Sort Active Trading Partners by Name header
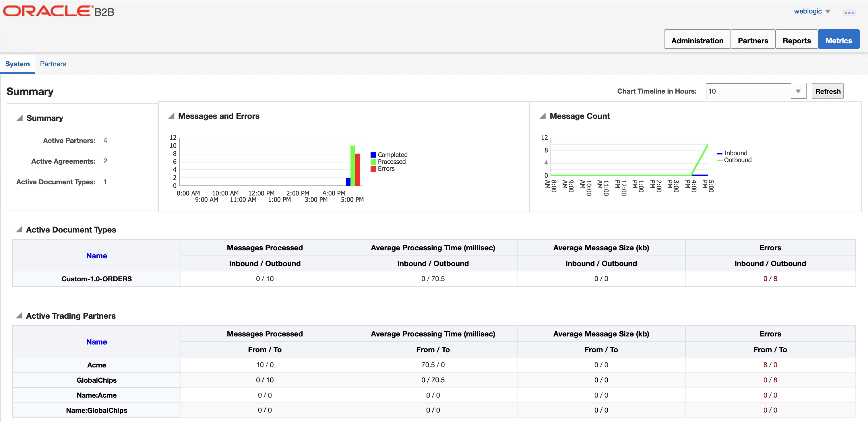The height and width of the screenshot is (422, 868). pos(97,342)
